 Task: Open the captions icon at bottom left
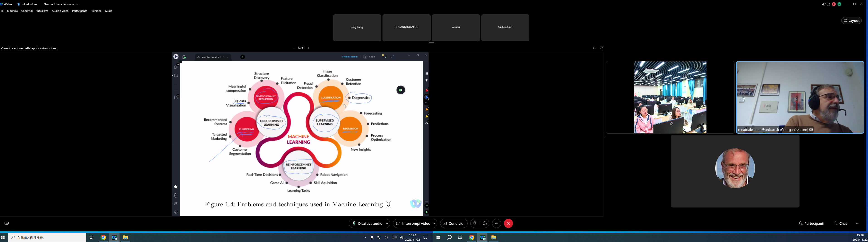coord(6,223)
